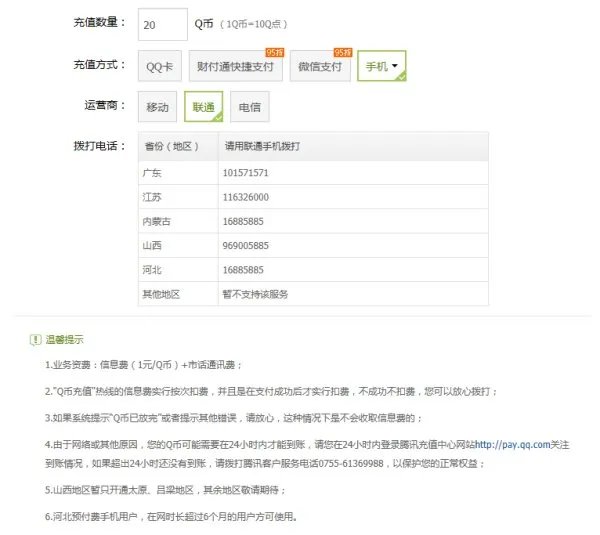600x535 pixels.
Task: Click the 温馨提示 notice icon
Action: (x=35, y=339)
